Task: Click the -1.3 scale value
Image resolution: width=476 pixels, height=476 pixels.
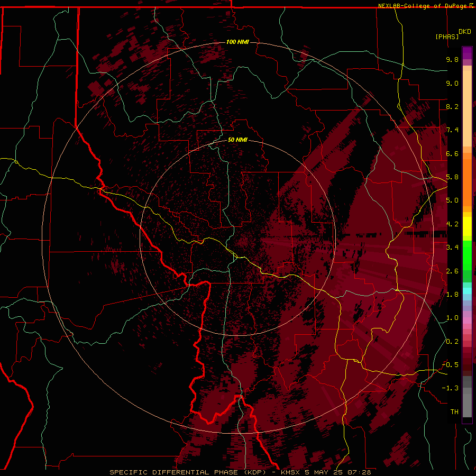Action: (x=450, y=388)
